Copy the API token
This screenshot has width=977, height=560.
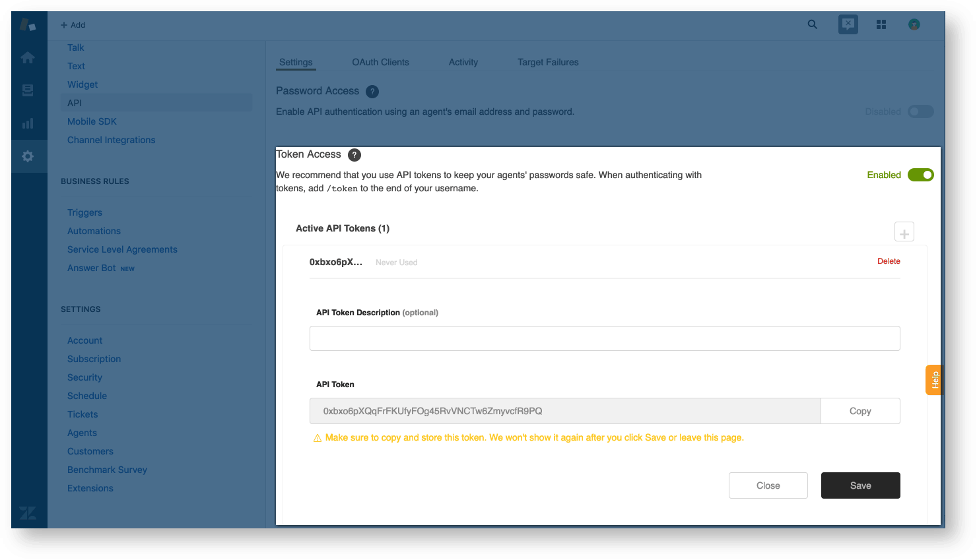coord(860,411)
